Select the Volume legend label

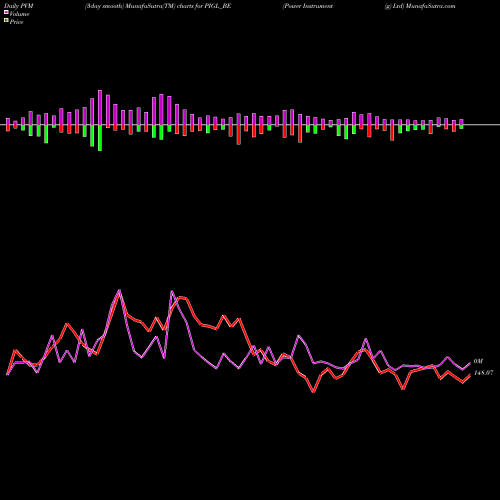[x=19, y=14]
